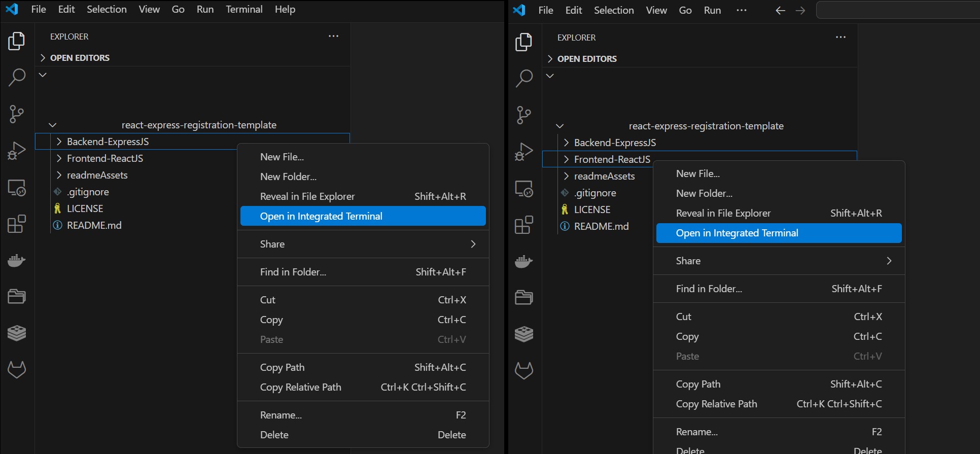This screenshot has width=980, height=454.
Task: Click go back arrow in right window
Action: coord(780,11)
